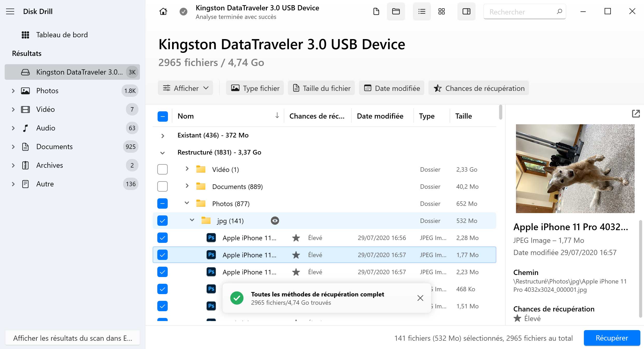Switch to the file view icon in toolbar

point(376,11)
